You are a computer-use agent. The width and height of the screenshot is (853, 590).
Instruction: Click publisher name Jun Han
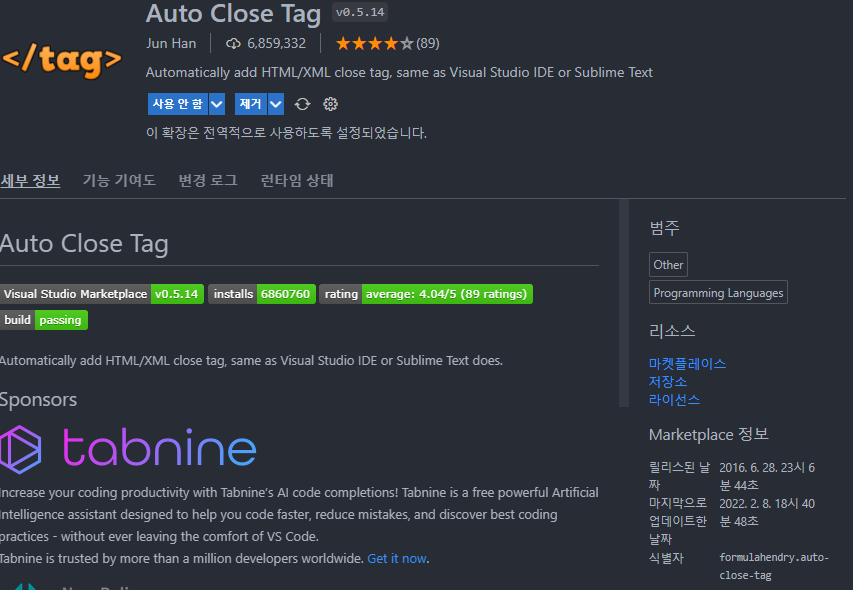pyautogui.click(x=171, y=44)
